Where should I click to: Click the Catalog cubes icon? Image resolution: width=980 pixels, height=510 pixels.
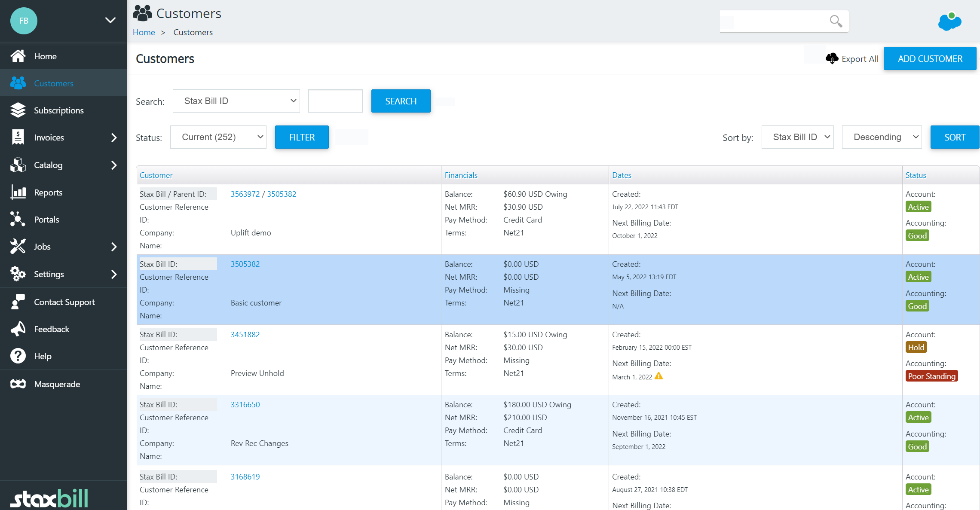(x=18, y=165)
